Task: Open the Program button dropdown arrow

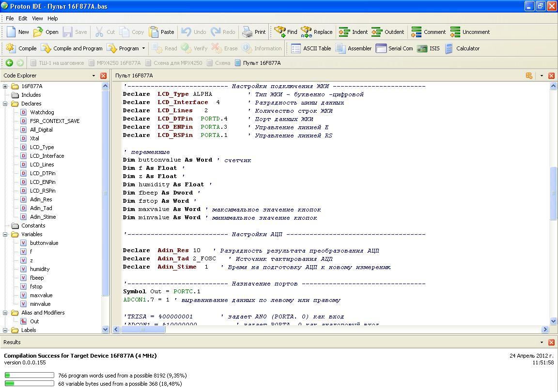Action: (143, 48)
